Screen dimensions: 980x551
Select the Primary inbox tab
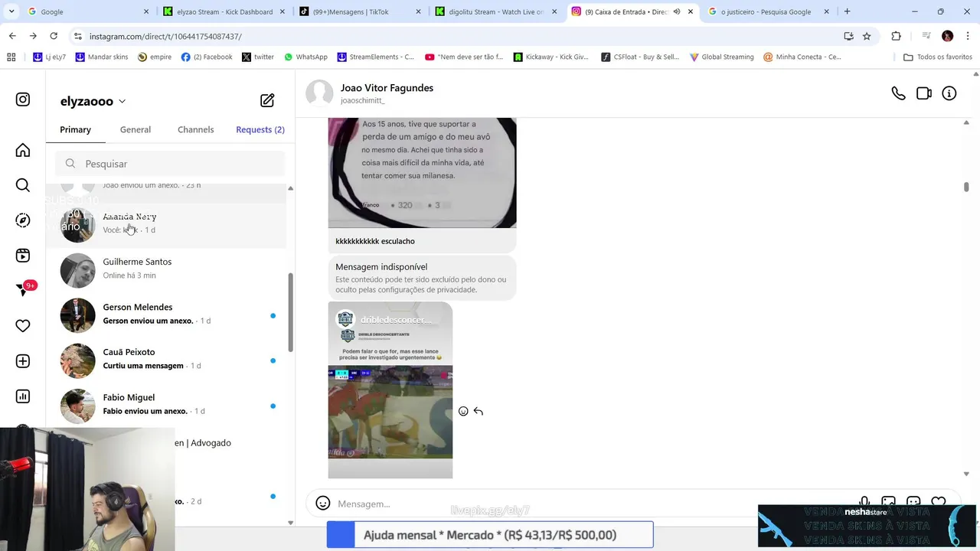pyautogui.click(x=75, y=129)
